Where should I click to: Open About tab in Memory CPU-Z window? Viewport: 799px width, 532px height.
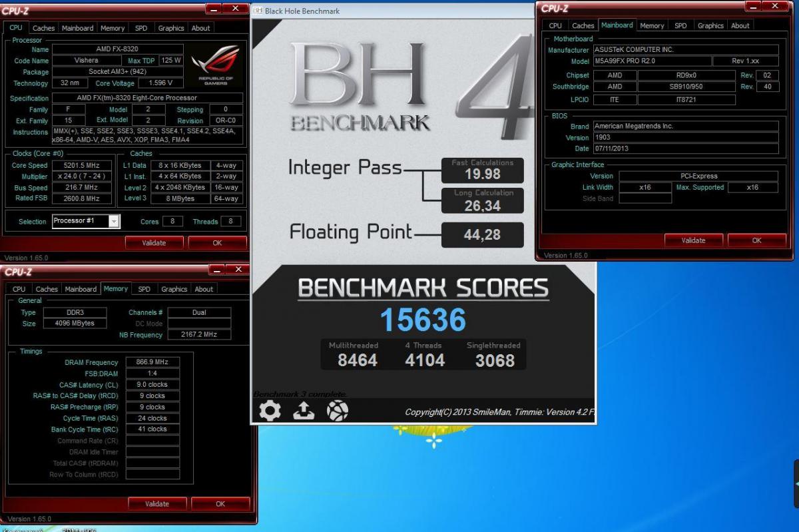(204, 289)
